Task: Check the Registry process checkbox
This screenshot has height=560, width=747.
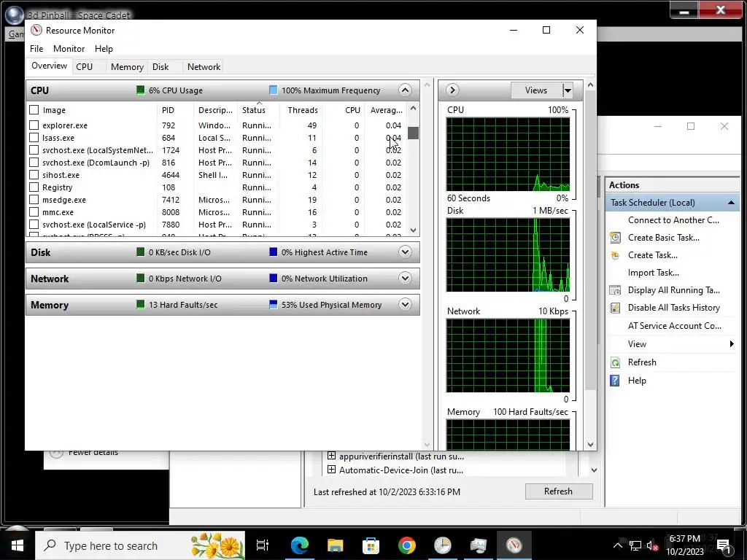Action: coord(34,187)
